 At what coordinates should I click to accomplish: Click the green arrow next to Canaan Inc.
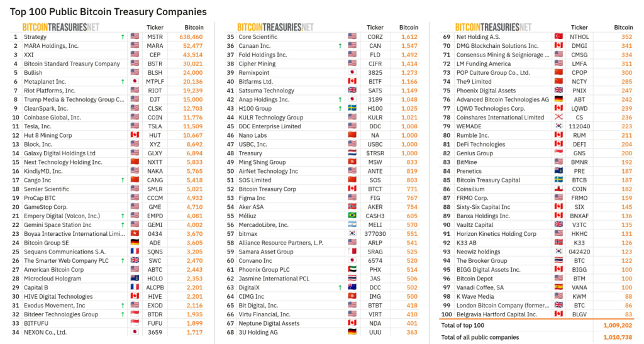(x=340, y=46)
